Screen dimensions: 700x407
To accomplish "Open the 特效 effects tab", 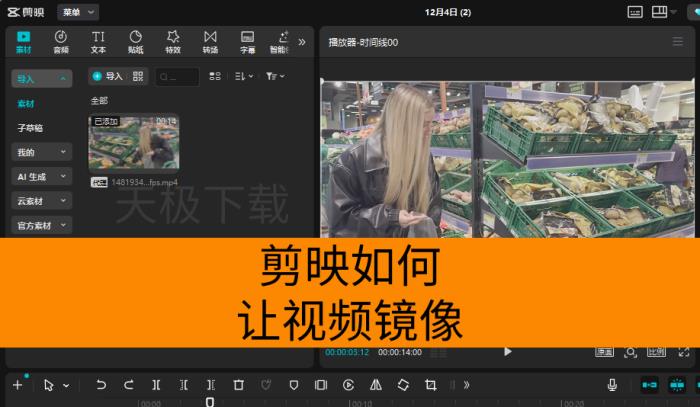I will point(173,42).
